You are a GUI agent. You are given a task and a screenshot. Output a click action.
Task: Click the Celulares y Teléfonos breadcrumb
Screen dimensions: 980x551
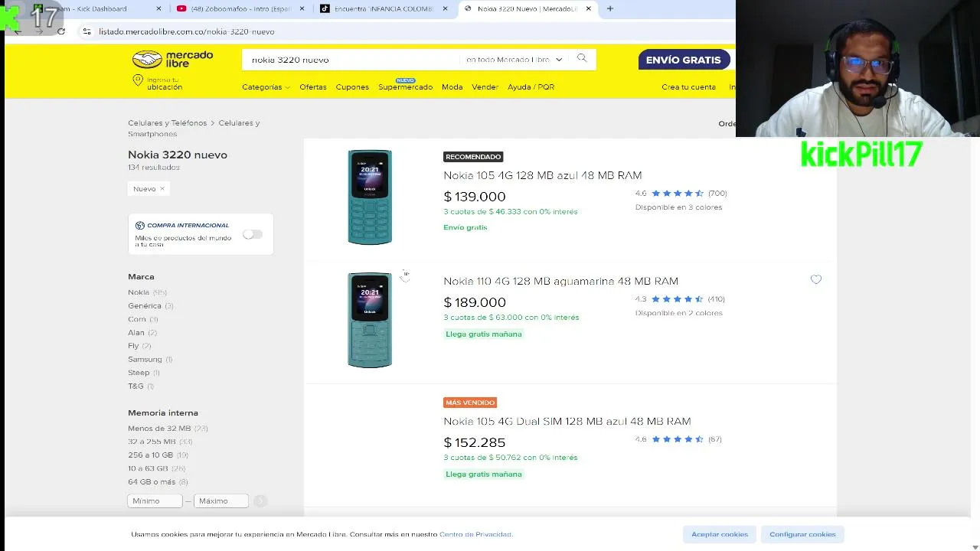[x=167, y=123]
